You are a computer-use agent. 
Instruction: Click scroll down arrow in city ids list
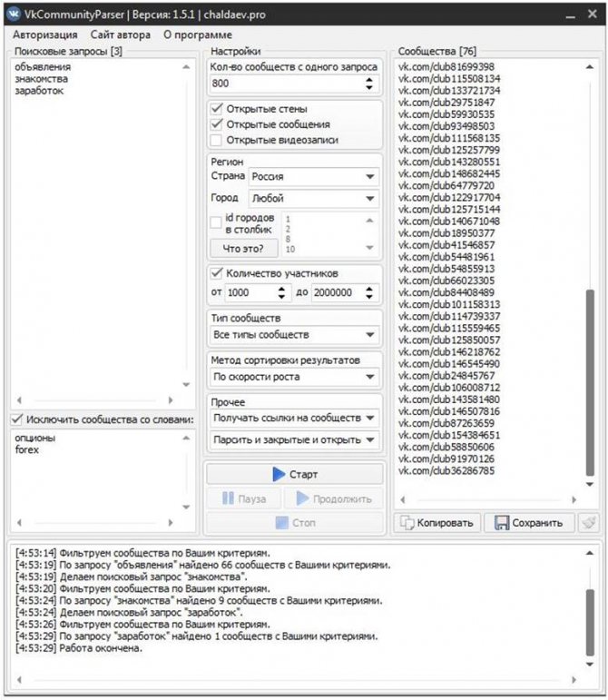(x=370, y=247)
